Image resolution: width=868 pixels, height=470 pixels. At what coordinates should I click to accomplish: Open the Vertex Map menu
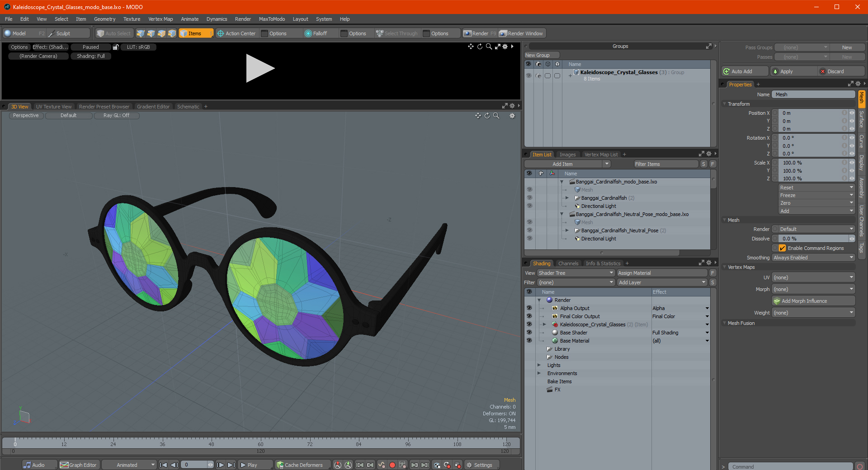coord(160,19)
